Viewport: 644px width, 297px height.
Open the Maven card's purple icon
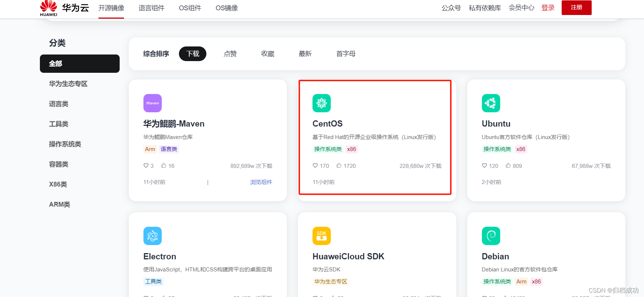153,103
